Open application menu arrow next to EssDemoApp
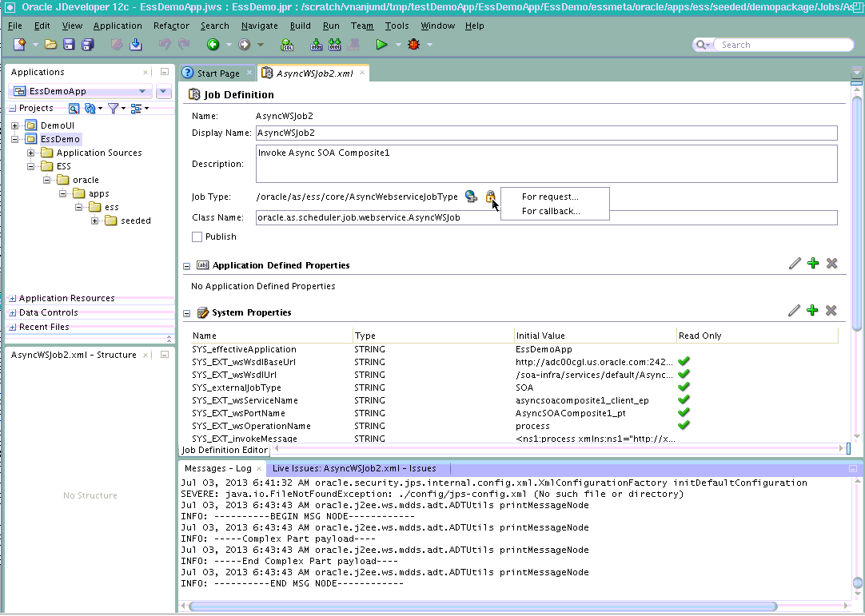Image resolution: width=865 pixels, height=616 pixels. coord(163,91)
